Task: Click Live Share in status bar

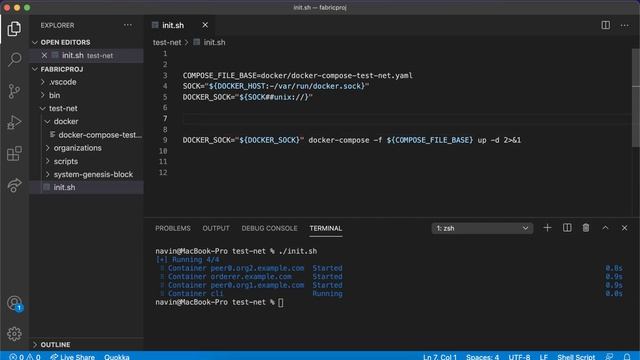Action: click(x=73, y=357)
